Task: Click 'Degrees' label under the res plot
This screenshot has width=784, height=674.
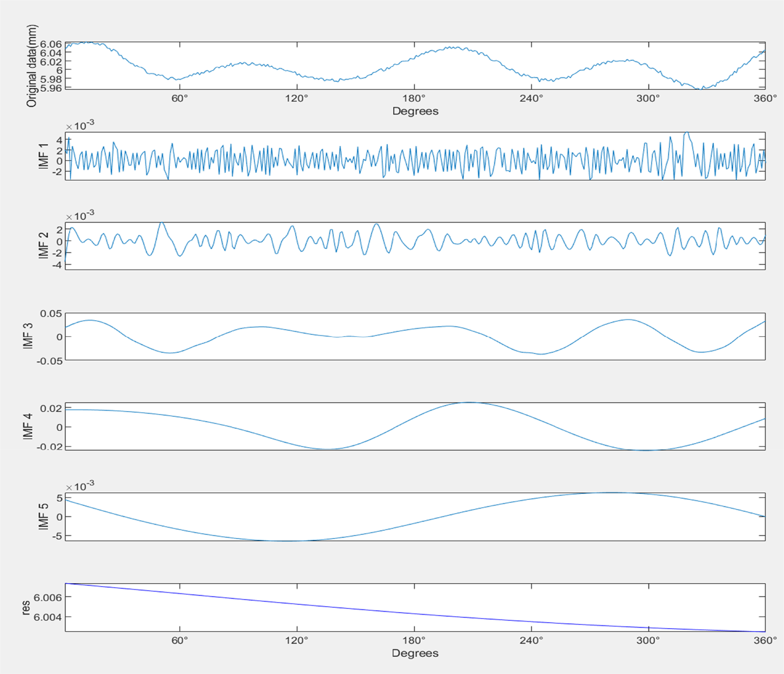Action: 415,653
